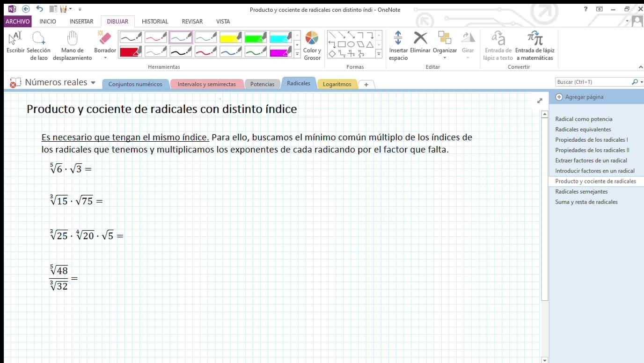Click Agregar página to add a page
Viewport: 644px width, 363px height.
coord(579,97)
